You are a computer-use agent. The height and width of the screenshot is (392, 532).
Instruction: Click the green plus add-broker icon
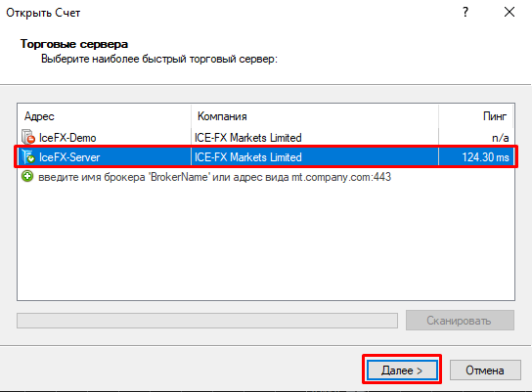27,176
